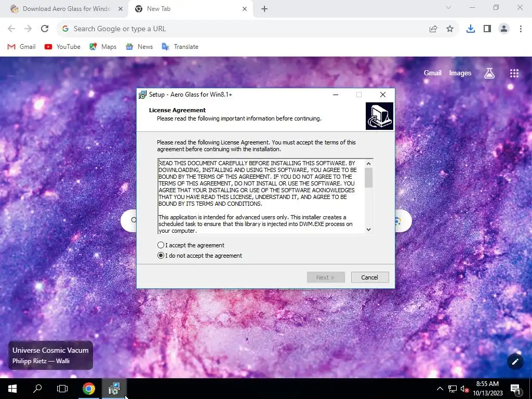Close the Aero Glass Setup dialog
Viewport: 532px width, 399px height.
pyautogui.click(x=383, y=95)
